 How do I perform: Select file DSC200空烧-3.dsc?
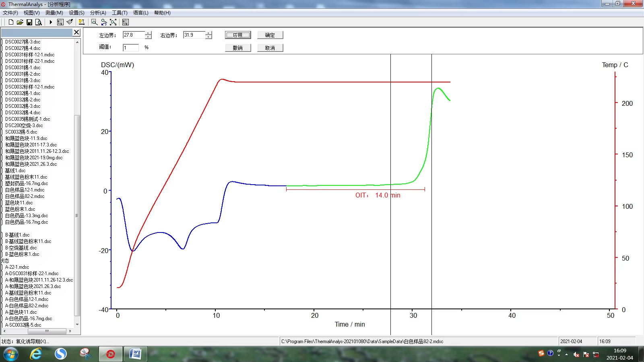pyautogui.click(x=24, y=125)
